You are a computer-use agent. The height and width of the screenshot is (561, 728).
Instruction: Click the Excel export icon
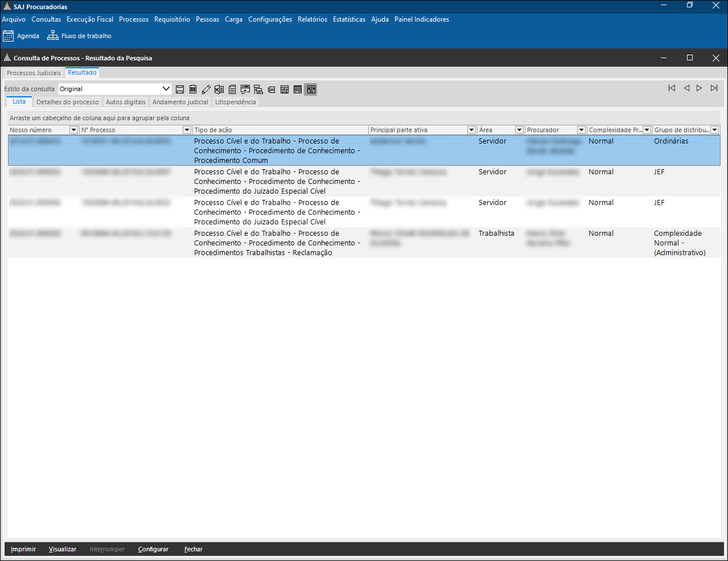(219, 89)
